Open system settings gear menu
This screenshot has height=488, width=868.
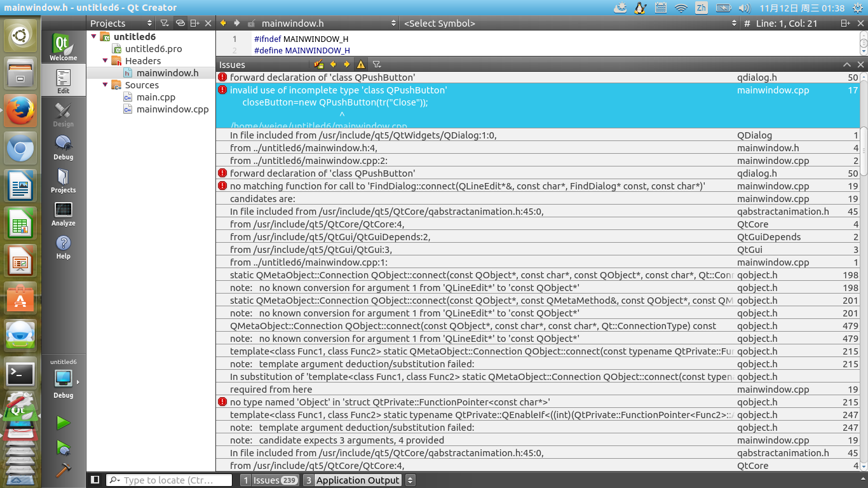click(x=857, y=8)
